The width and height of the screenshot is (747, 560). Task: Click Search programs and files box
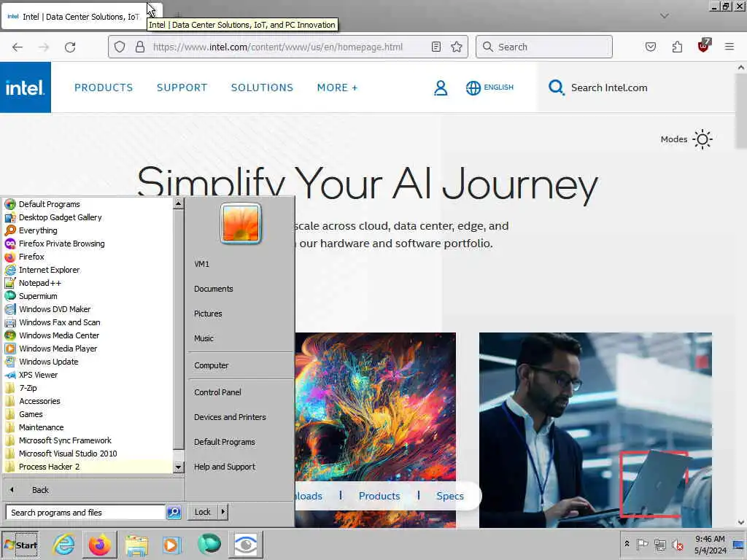(x=85, y=513)
